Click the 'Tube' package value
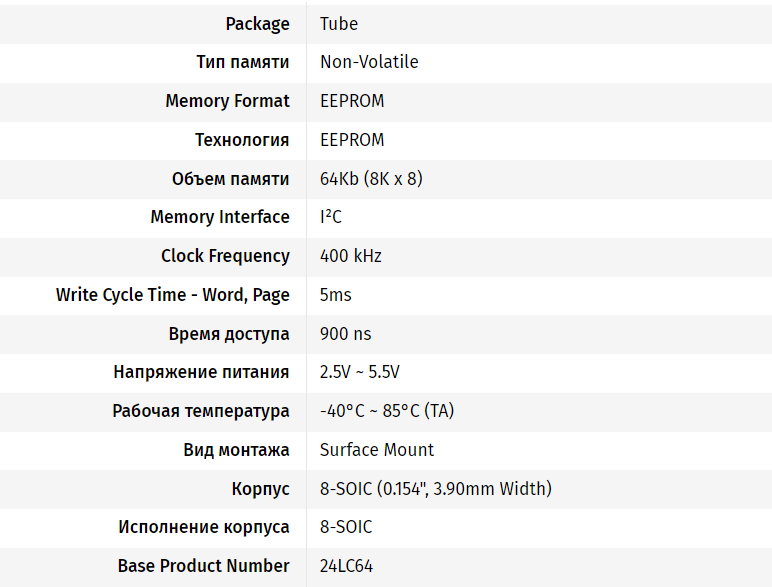The height and width of the screenshot is (587, 772). [x=339, y=24]
